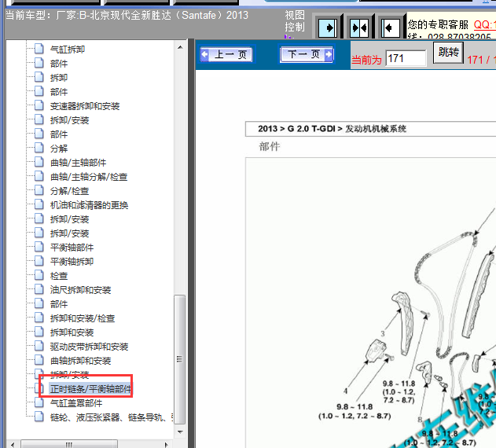Image resolution: width=496 pixels, height=448 pixels.
Task: Select the 分解 tree item
Action: pos(59,149)
